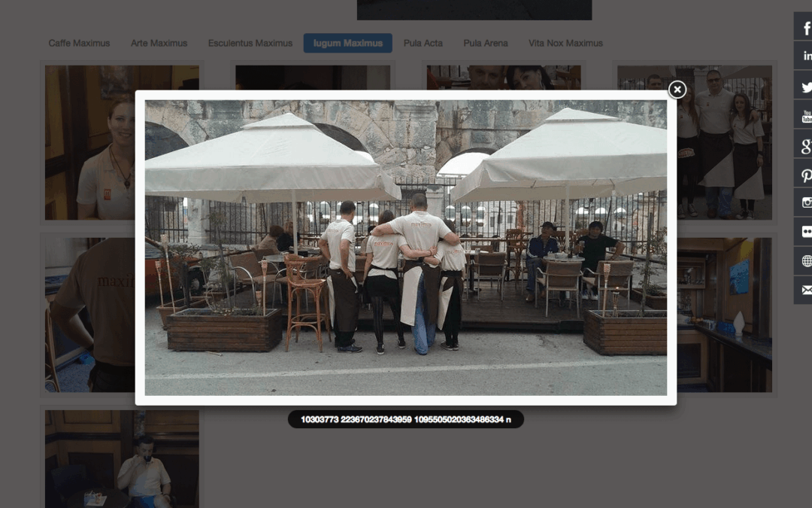Close the lightbox photo popup
This screenshot has width=812, height=508.
point(677,90)
